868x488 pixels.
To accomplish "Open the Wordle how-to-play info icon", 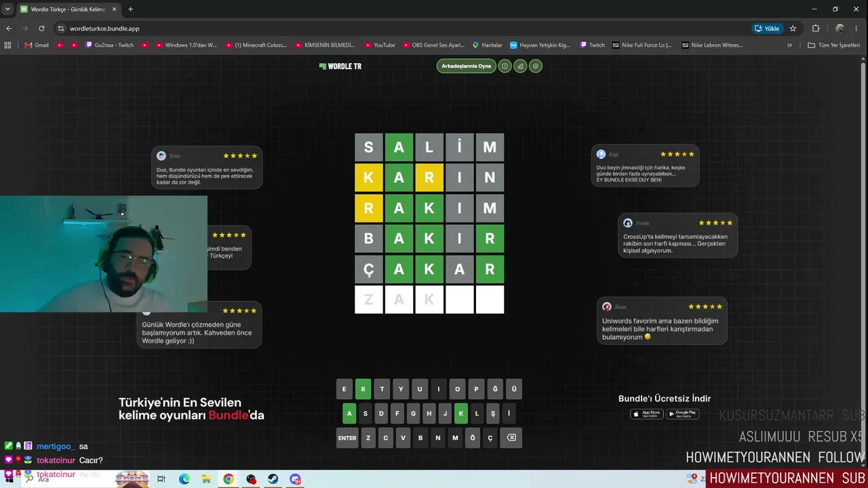I will point(505,66).
